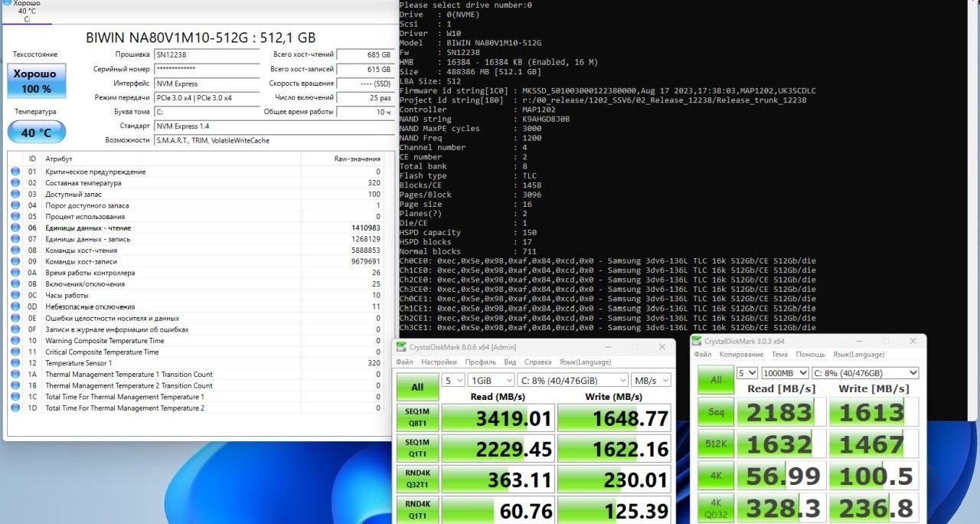Open Язык(Language) menu in CrystalDiskMark 8.0.6
Image resolution: width=980 pixels, height=524 pixels.
[x=585, y=362]
